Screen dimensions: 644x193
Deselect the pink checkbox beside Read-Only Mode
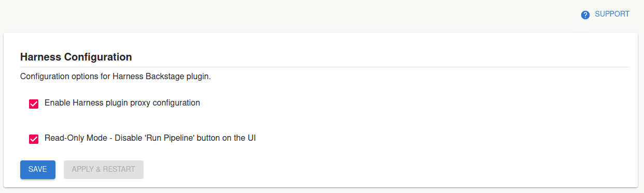click(34, 139)
